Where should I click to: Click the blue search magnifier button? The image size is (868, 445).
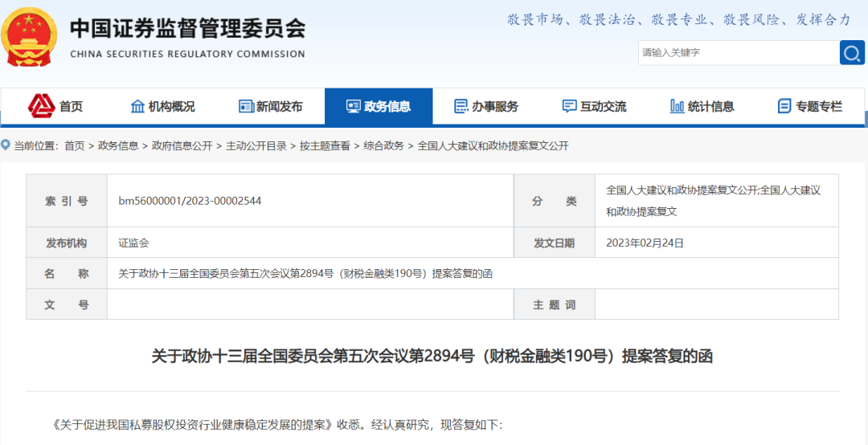pyautogui.click(x=852, y=52)
